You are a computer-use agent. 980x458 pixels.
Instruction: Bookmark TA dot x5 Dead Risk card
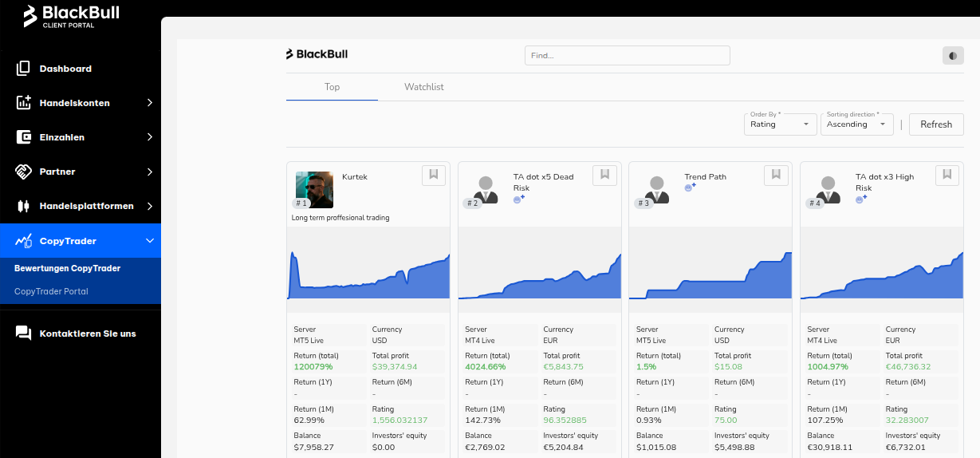coord(604,175)
